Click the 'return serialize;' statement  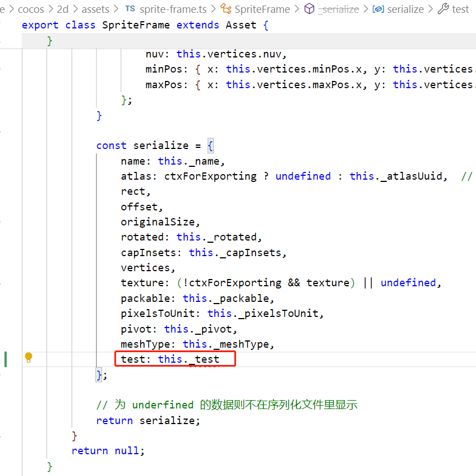tap(148, 421)
